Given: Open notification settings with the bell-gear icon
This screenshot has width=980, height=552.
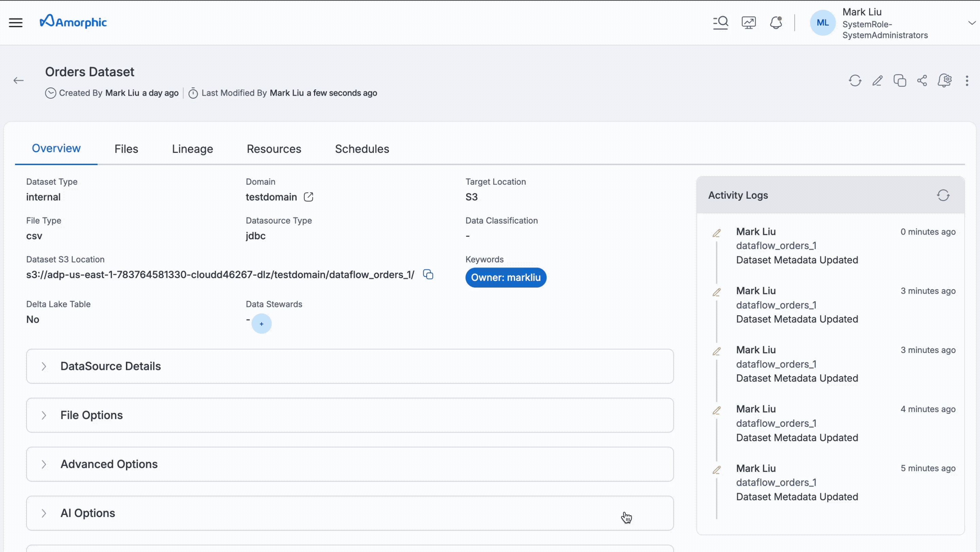Looking at the screenshot, I should (945, 81).
